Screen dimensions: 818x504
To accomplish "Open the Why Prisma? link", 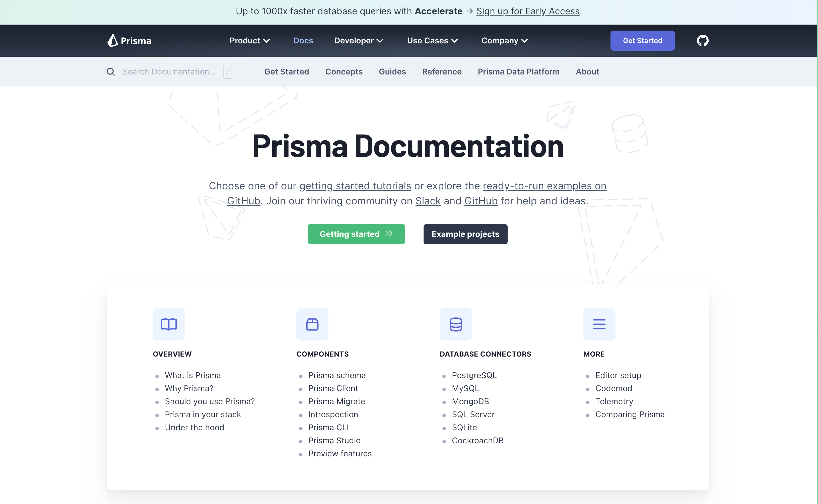I will 189,388.
